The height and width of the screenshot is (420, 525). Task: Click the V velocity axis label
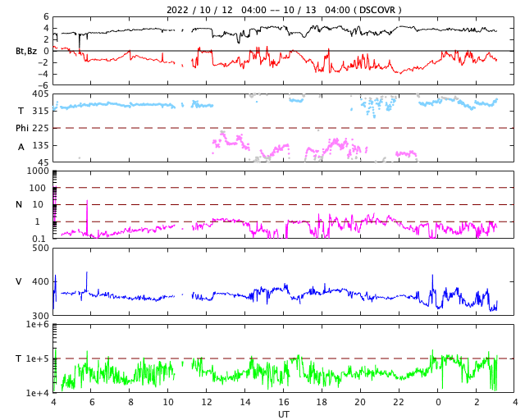click(19, 281)
